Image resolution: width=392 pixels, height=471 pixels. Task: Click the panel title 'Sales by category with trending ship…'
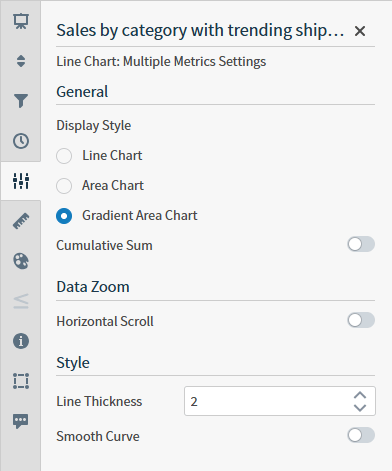point(200,30)
